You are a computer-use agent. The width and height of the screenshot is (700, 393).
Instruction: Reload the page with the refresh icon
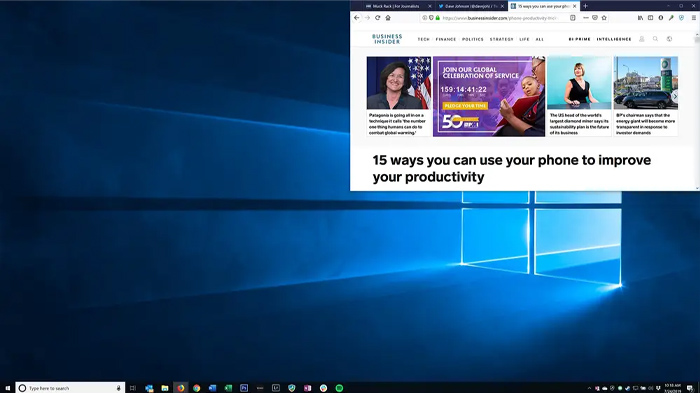click(378, 18)
